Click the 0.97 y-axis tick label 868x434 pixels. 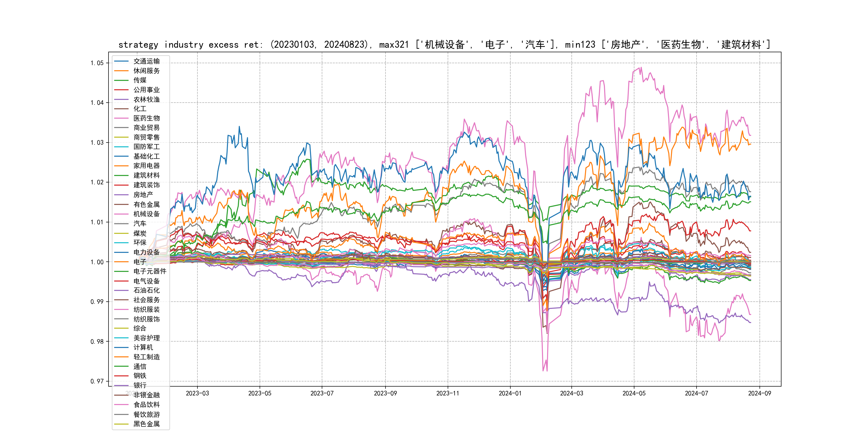(x=97, y=381)
